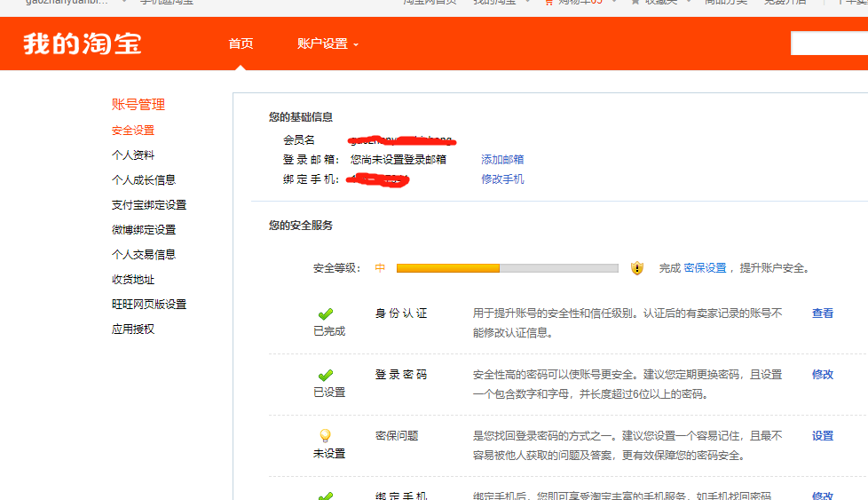This screenshot has height=500, width=868.
Task: Open the 密保设置 link
Action: (x=705, y=268)
